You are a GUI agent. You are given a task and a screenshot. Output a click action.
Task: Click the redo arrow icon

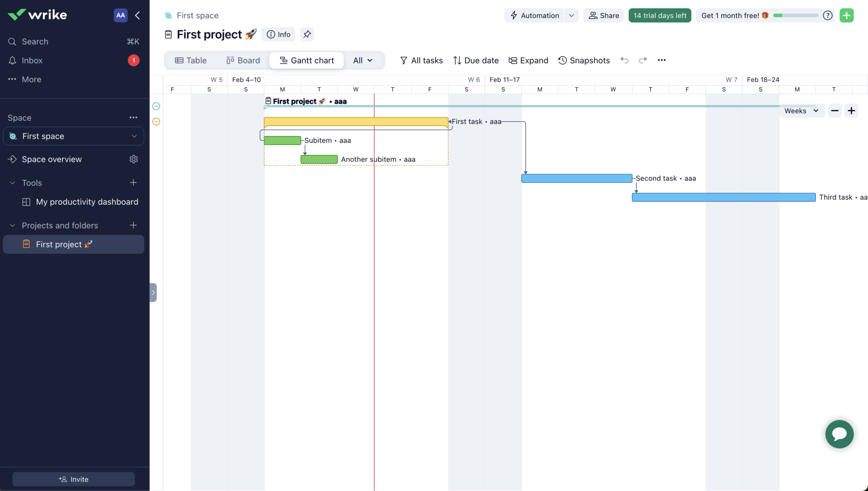click(x=643, y=60)
